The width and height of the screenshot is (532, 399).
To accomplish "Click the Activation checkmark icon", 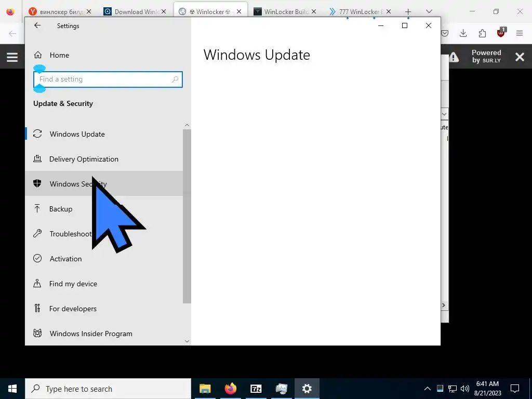I will pyautogui.click(x=37, y=258).
